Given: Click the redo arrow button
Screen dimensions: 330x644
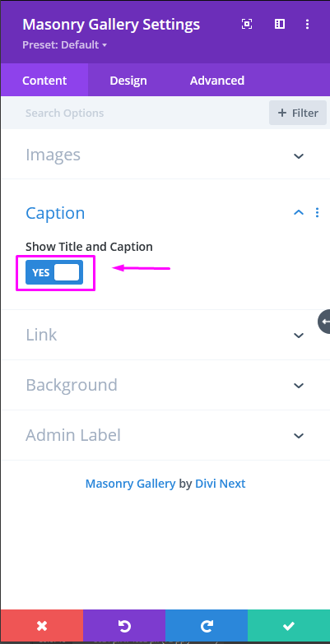Looking at the screenshot, I should [x=207, y=626].
